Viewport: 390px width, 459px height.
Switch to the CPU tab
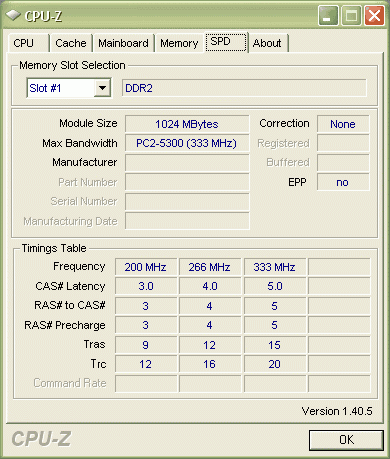pyautogui.click(x=29, y=43)
